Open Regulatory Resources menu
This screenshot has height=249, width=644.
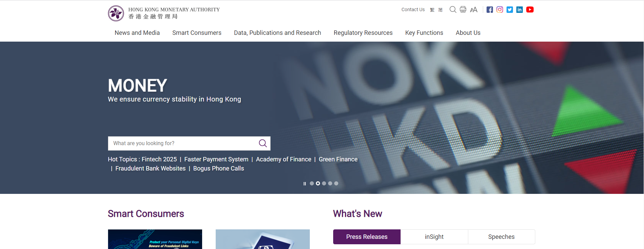click(363, 33)
